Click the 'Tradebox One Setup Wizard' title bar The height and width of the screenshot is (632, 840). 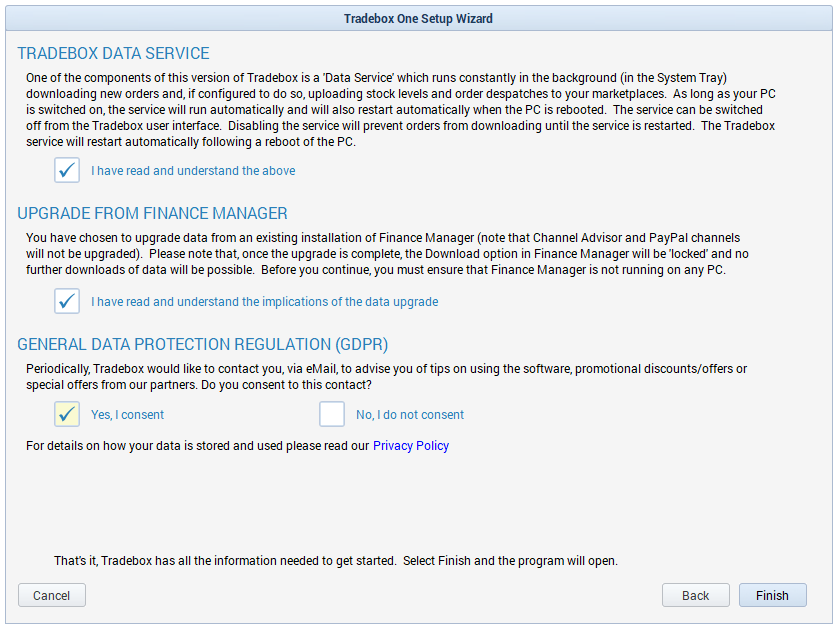(418, 19)
